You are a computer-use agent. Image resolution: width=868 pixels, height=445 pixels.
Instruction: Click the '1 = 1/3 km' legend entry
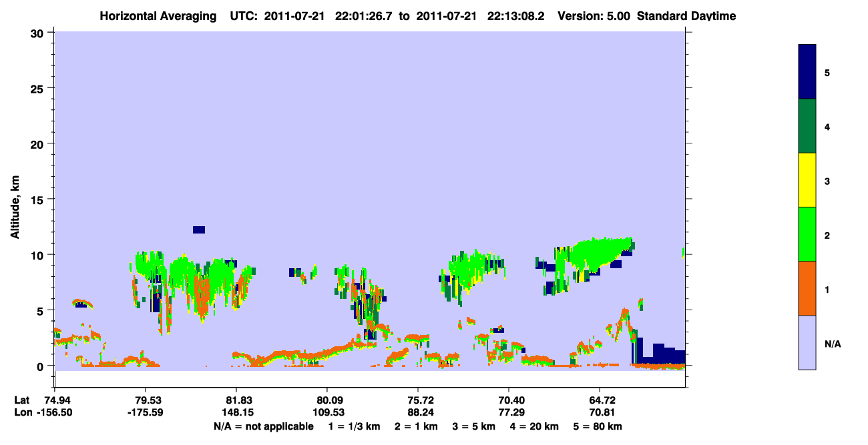click(355, 426)
